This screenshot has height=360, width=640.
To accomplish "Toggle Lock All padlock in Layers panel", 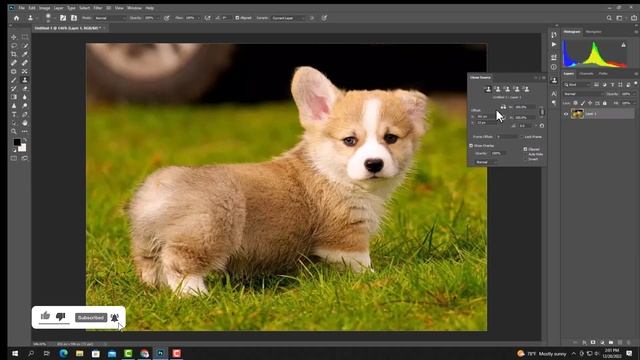I will tap(604, 103).
